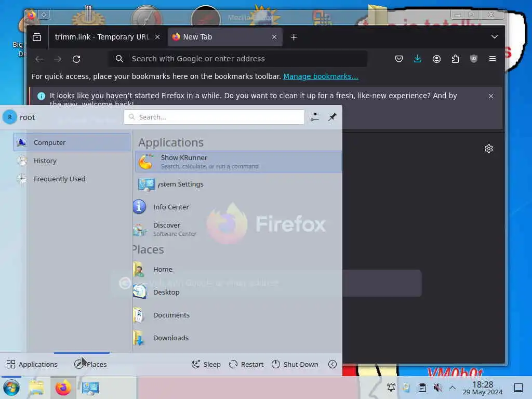The image size is (532, 399).
Task: Focus the launcher Search field
Action: pyautogui.click(x=214, y=117)
